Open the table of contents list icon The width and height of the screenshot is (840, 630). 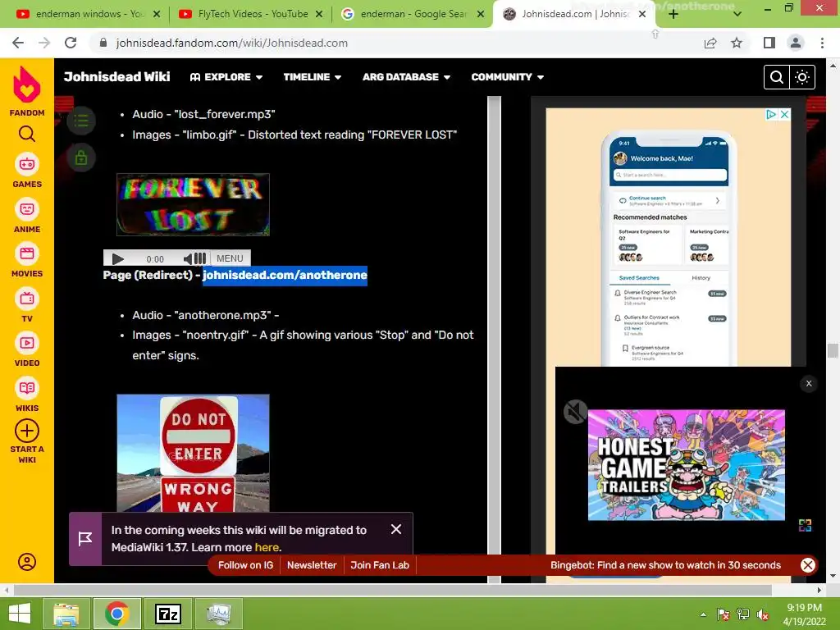click(x=81, y=120)
